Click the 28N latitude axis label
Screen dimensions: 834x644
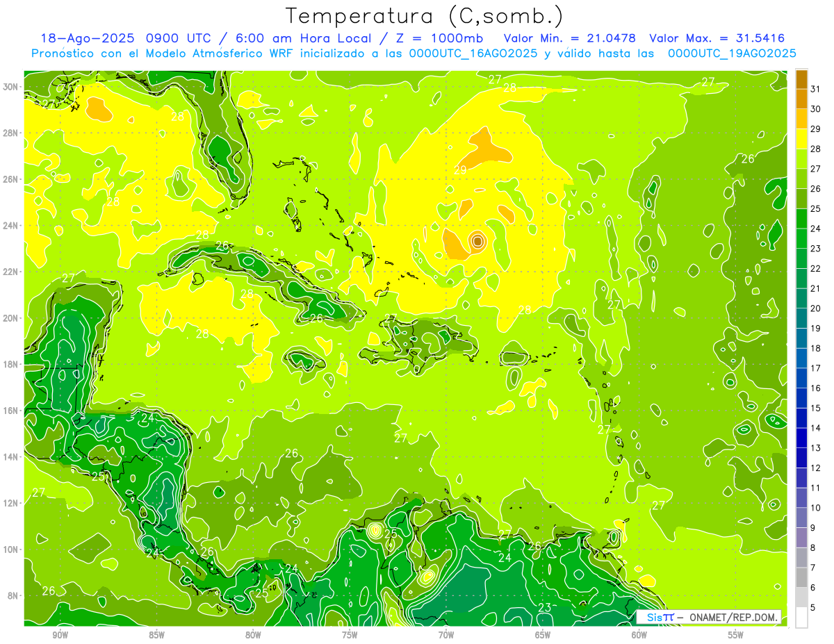point(12,133)
